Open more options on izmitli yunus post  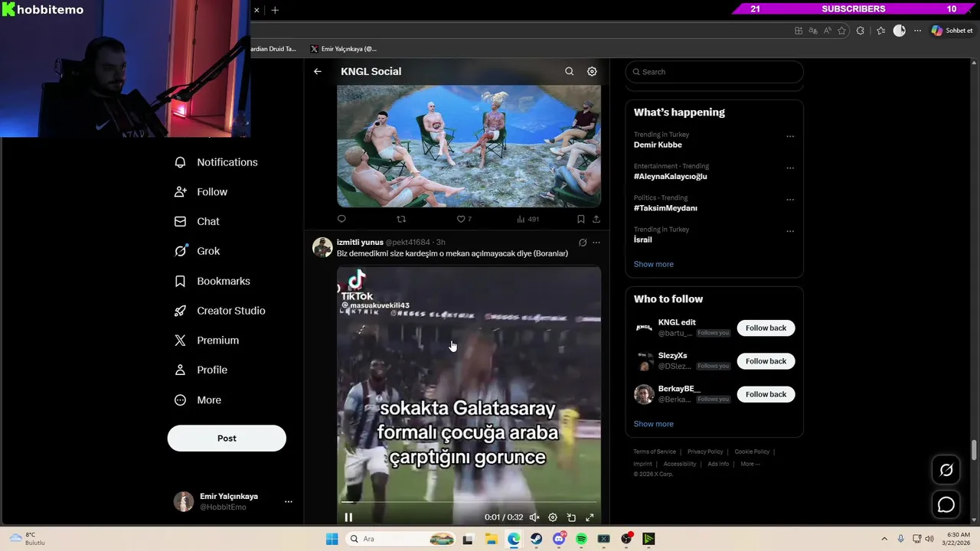coord(596,243)
